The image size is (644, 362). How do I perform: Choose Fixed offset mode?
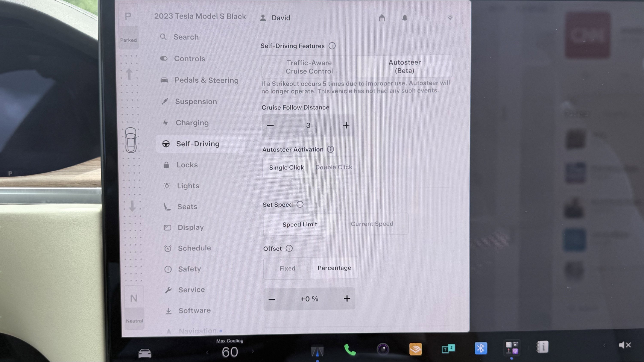pyautogui.click(x=287, y=268)
